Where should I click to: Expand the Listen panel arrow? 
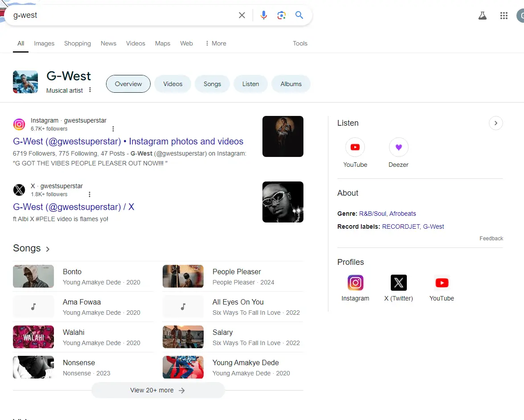[495, 123]
